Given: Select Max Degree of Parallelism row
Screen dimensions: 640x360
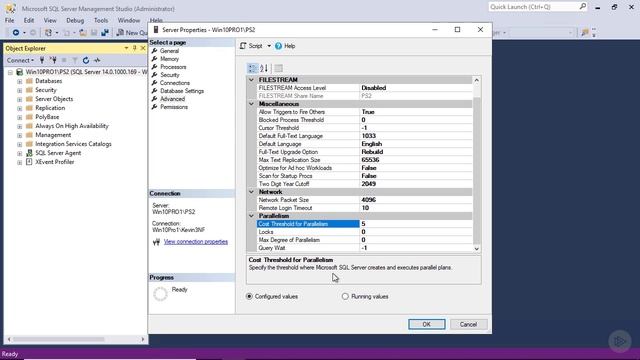Looking at the screenshot, I should coord(364,240).
